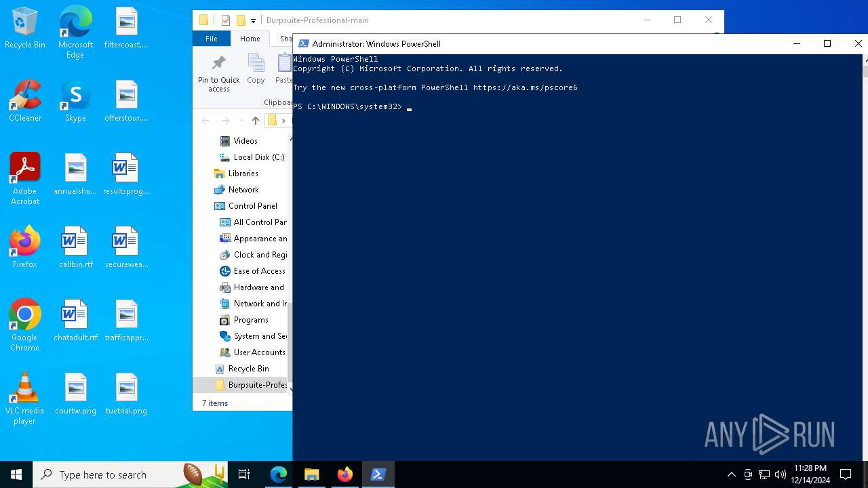Image resolution: width=868 pixels, height=488 pixels.
Task: Select tuetrial.png file on desktop
Action: (126, 394)
